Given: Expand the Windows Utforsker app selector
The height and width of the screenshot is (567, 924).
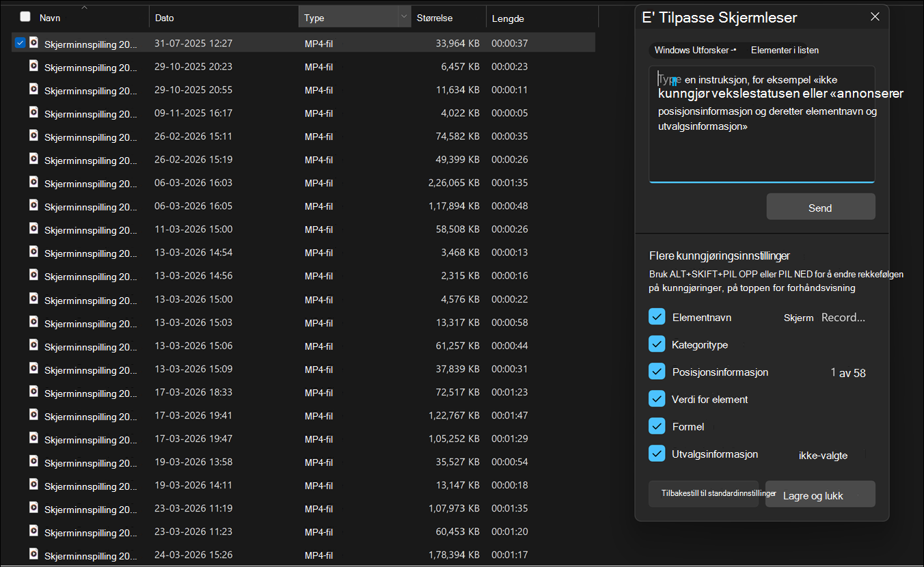Looking at the screenshot, I should pyautogui.click(x=695, y=50).
